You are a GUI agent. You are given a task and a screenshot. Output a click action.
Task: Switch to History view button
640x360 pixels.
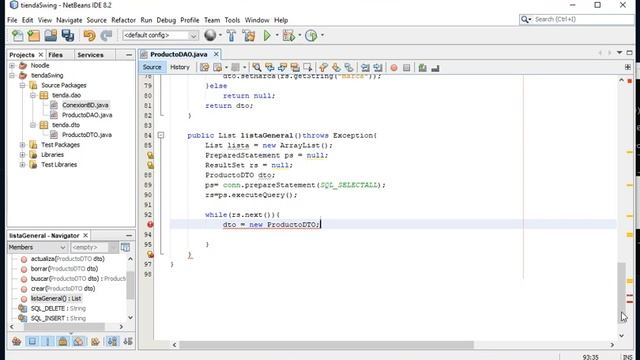point(180,67)
